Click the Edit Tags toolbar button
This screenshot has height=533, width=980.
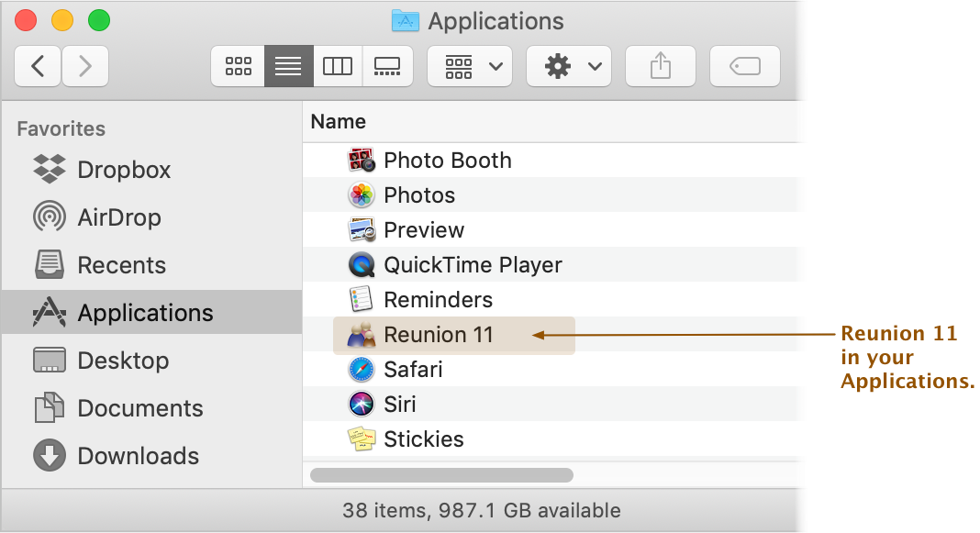745,66
